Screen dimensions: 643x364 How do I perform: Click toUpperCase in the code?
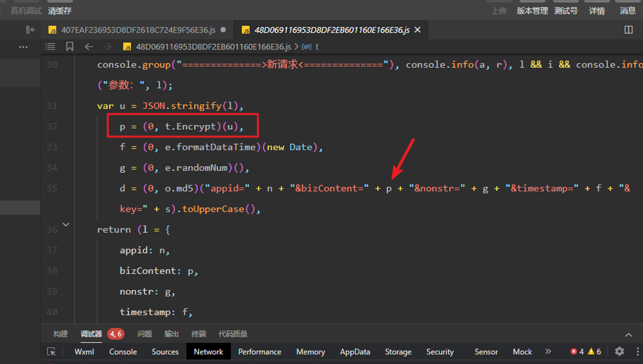click(213, 209)
